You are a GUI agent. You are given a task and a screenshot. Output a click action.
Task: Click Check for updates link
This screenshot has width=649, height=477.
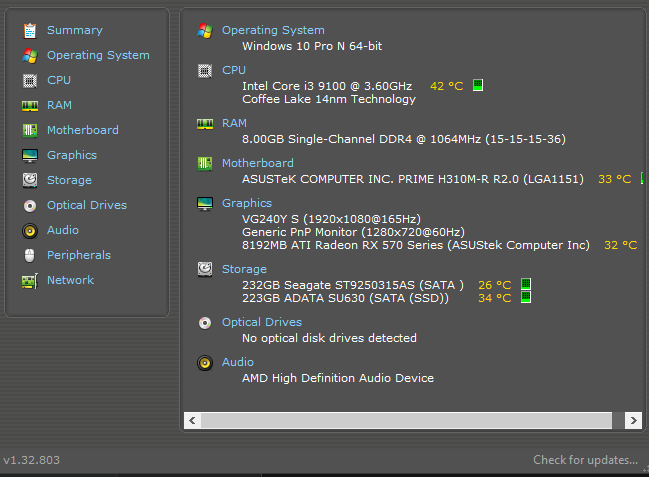(585, 460)
